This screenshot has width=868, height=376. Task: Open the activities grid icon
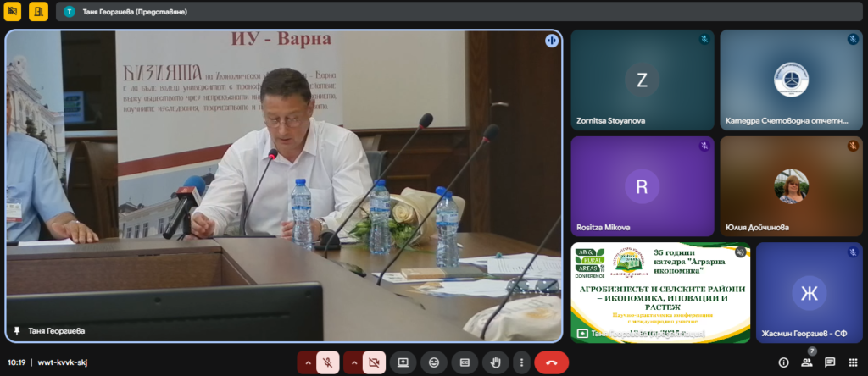pos(853,362)
